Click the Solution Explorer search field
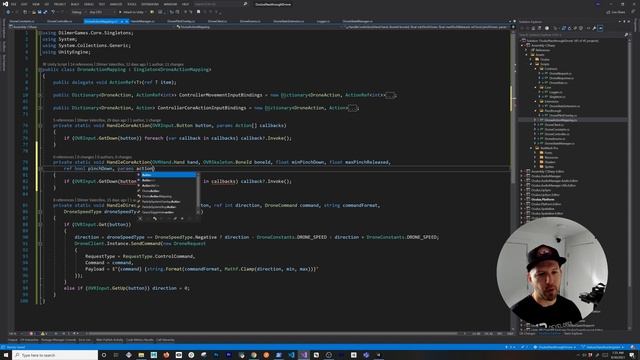This screenshot has height=360, width=640. 572,35
